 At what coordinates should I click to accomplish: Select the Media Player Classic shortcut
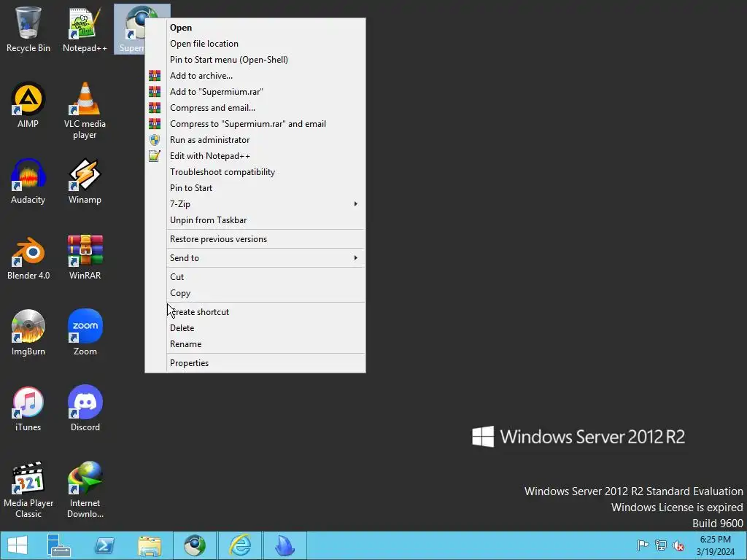28,490
